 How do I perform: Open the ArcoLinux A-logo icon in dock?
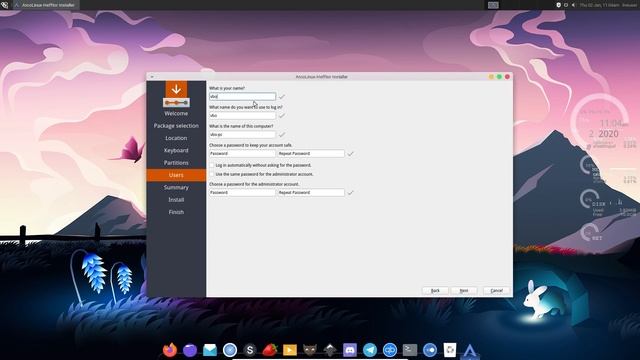(470, 351)
